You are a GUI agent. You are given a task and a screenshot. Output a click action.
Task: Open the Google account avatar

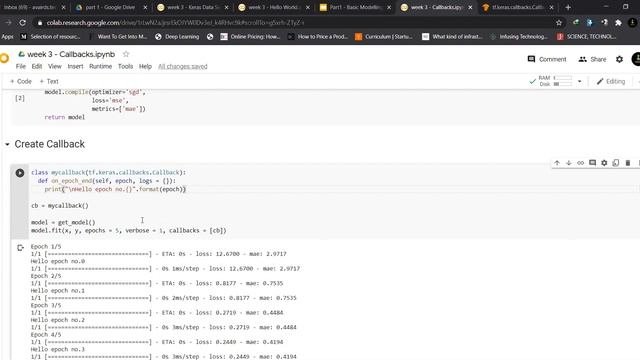click(x=636, y=59)
